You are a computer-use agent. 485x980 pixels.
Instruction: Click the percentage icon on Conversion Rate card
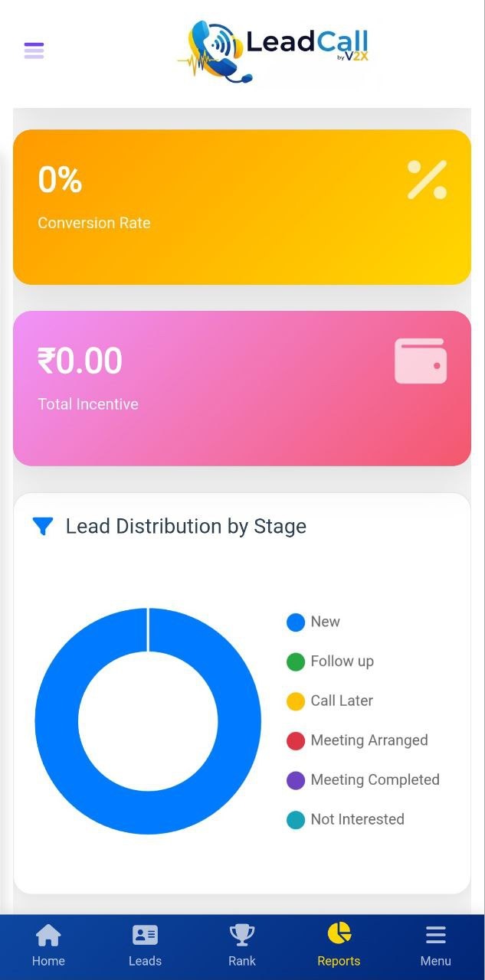(x=427, y=180)
